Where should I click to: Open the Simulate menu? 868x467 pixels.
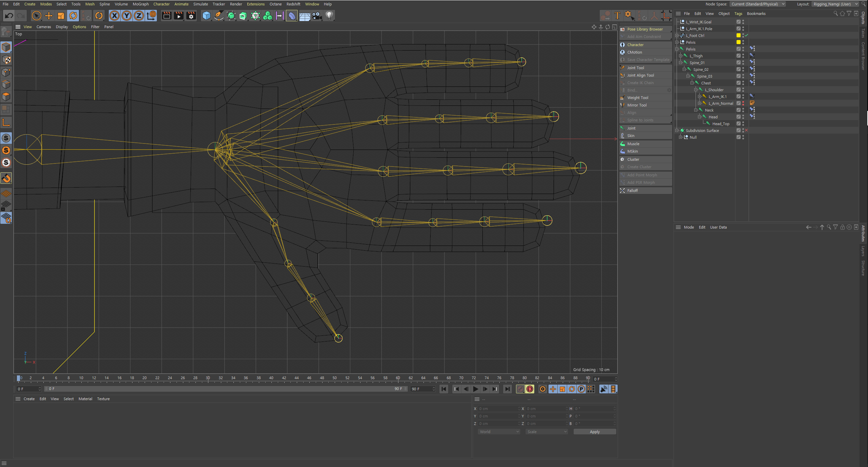(201, 4)
